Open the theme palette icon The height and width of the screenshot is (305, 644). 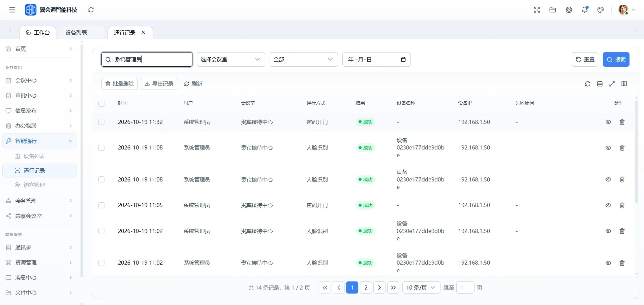point(601,10)
